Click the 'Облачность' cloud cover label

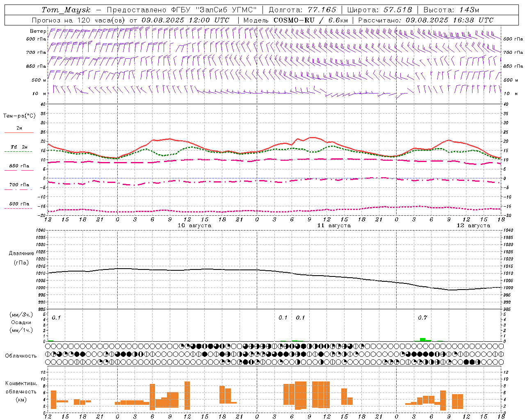21,356
